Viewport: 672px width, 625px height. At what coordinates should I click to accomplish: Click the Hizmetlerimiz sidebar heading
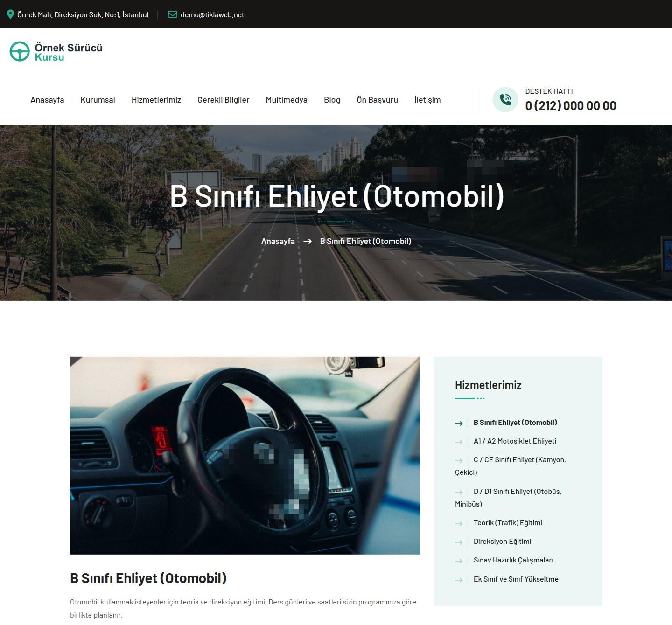[x=488, y=385]
